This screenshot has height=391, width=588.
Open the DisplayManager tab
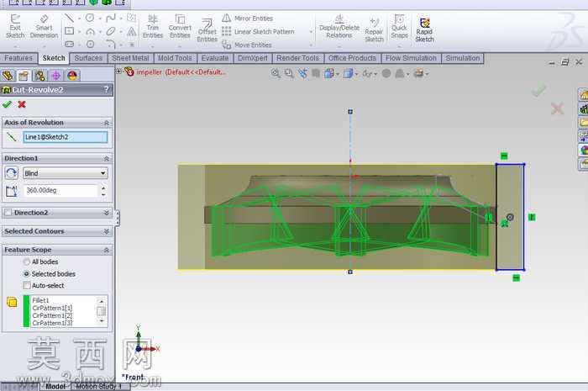pos(72,76)
